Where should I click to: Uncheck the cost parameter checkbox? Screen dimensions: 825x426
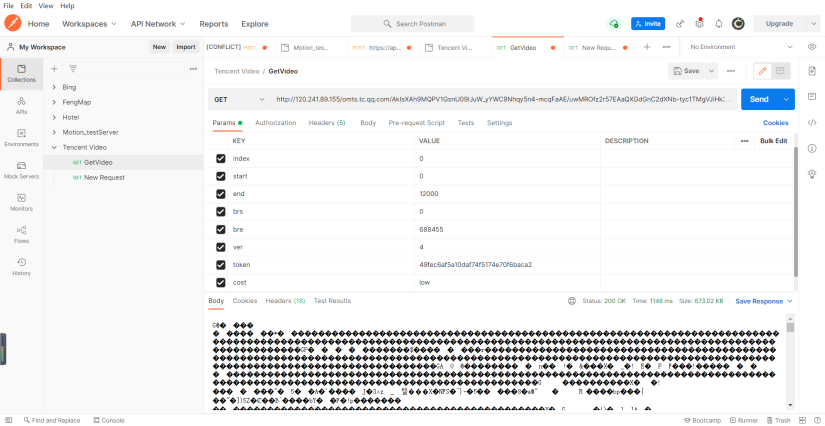[x=221, y=282]
